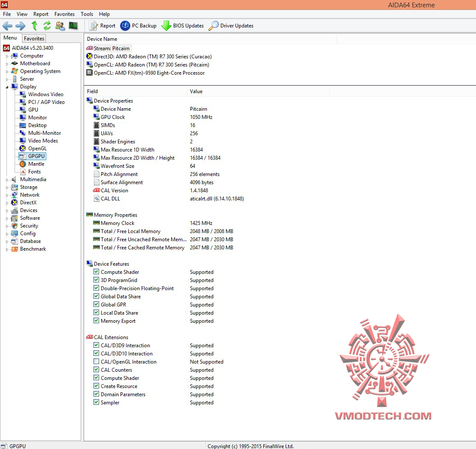
Task: Collapse the Display tree node
Action: [7, 87]
